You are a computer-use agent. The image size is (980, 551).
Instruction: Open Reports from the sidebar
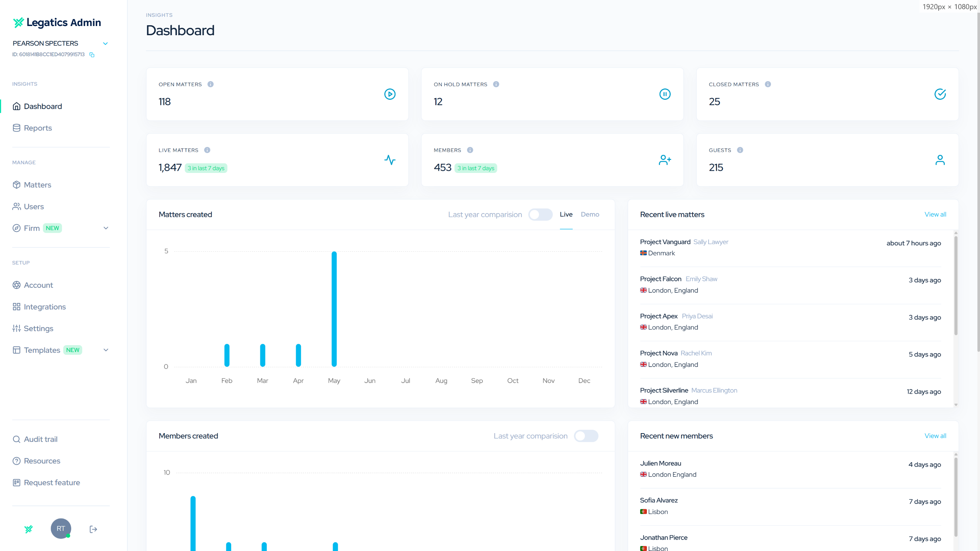pyautogui.click(x=38, y=128)
